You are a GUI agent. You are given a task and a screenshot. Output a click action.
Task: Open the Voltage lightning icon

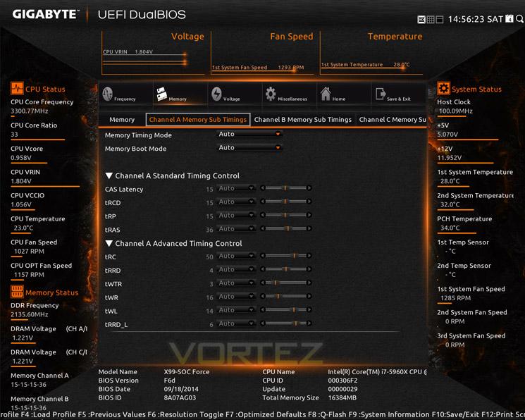(216, 94)
